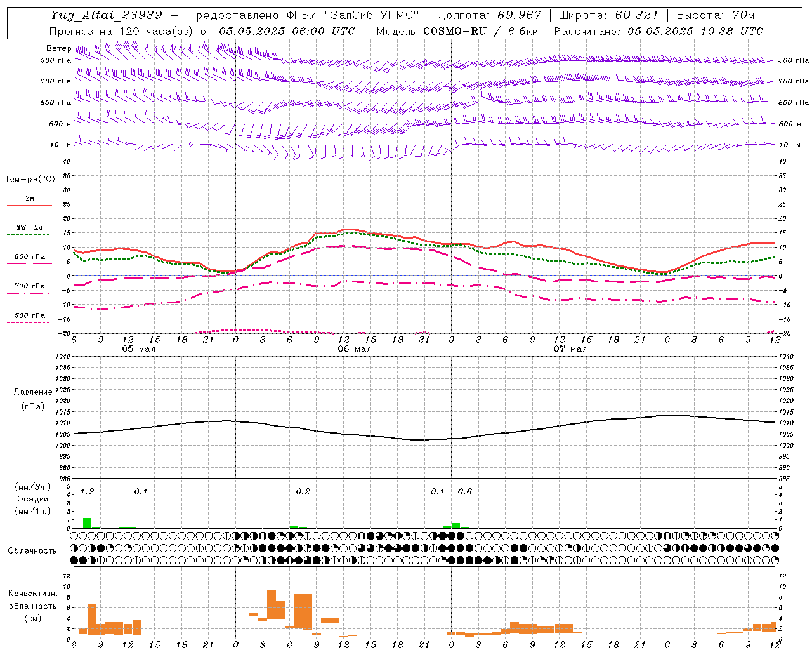Click the tallest green precipitation bar under 1.2
Image resolution: width=812 pixels, height=650 pixels.
(87, 523)
